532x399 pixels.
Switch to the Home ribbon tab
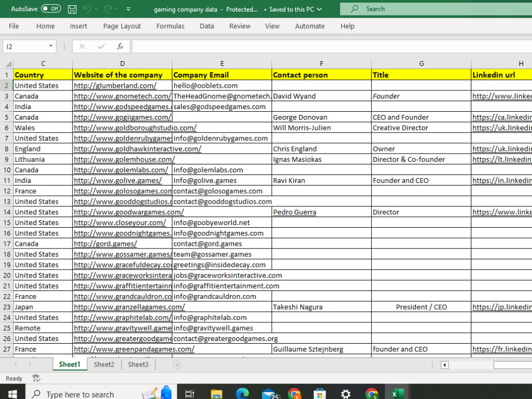click(x=45, y=26)
